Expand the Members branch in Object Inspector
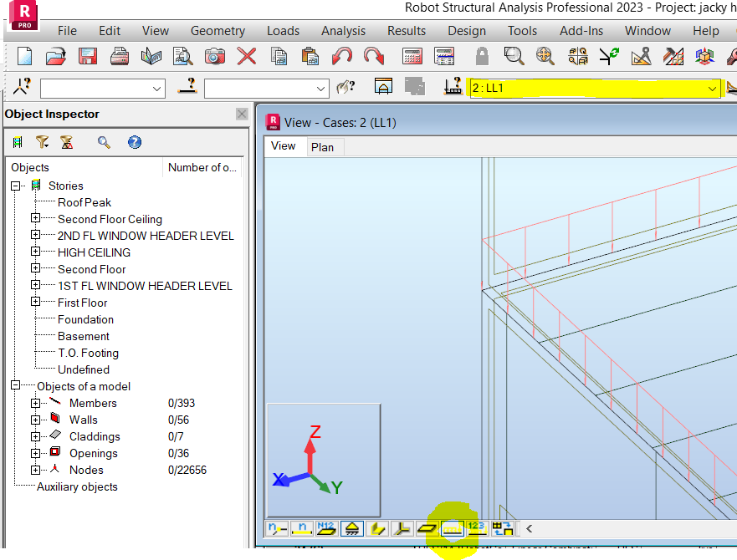 click(34, 403)
